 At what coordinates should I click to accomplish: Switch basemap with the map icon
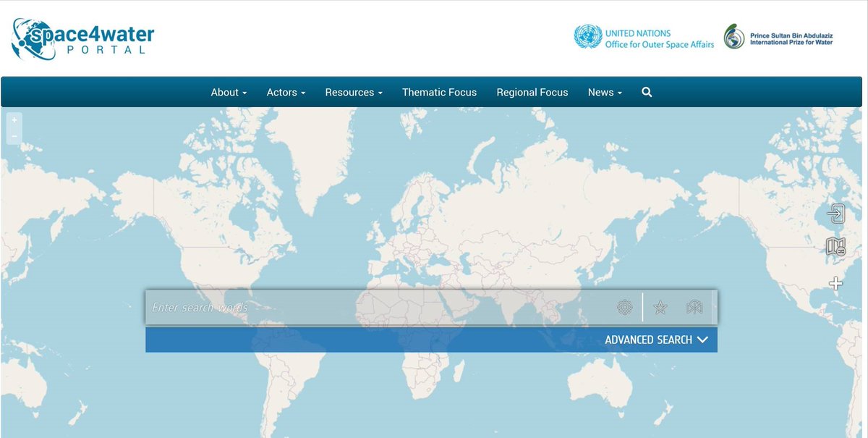tap(835, 247)
